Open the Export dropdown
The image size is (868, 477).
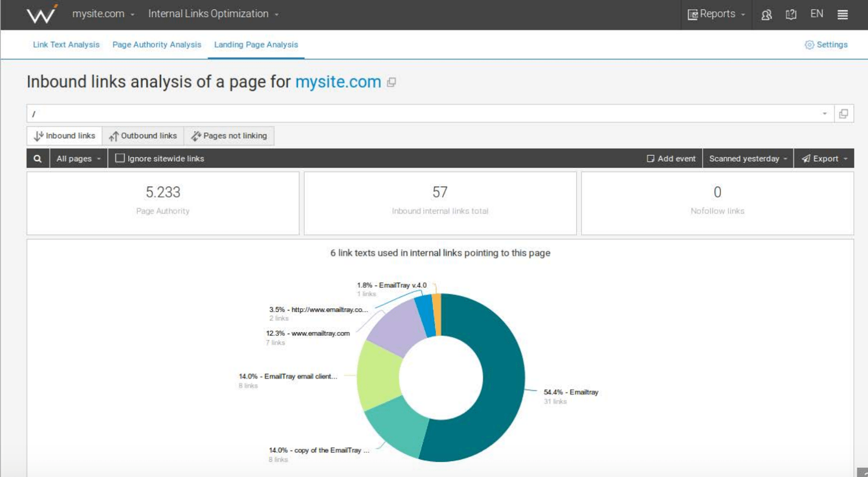(x=824, y=158)
